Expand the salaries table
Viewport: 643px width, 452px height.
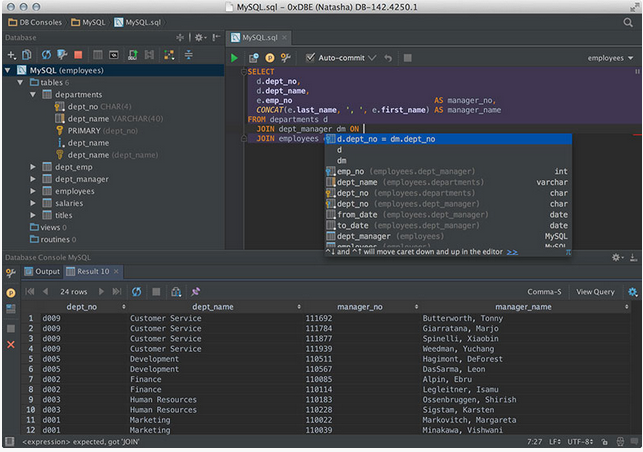pyautogui.click(x=33, y=203)
